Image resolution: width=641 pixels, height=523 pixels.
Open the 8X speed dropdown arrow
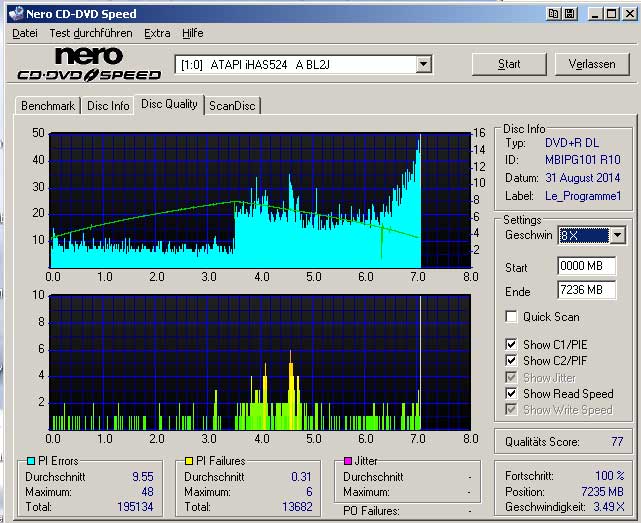[x=617, y=235]
